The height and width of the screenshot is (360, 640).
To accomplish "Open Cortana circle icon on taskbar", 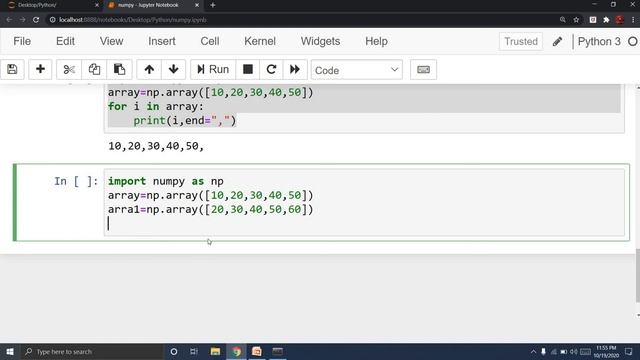I will click(x=174, y=351).
